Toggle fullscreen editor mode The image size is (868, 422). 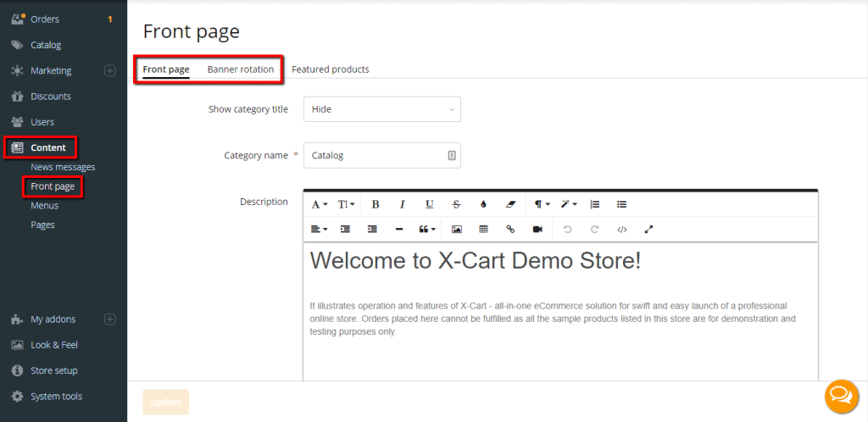pos(648,229)
